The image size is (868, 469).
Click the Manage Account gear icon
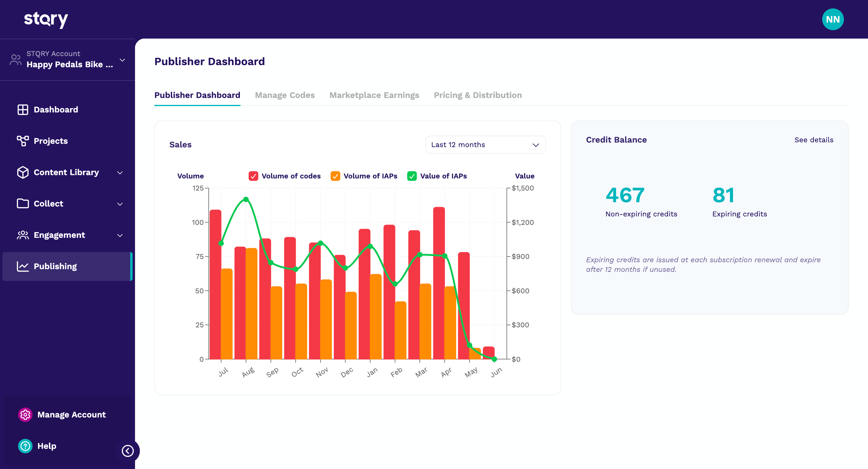tap(25, 414)
